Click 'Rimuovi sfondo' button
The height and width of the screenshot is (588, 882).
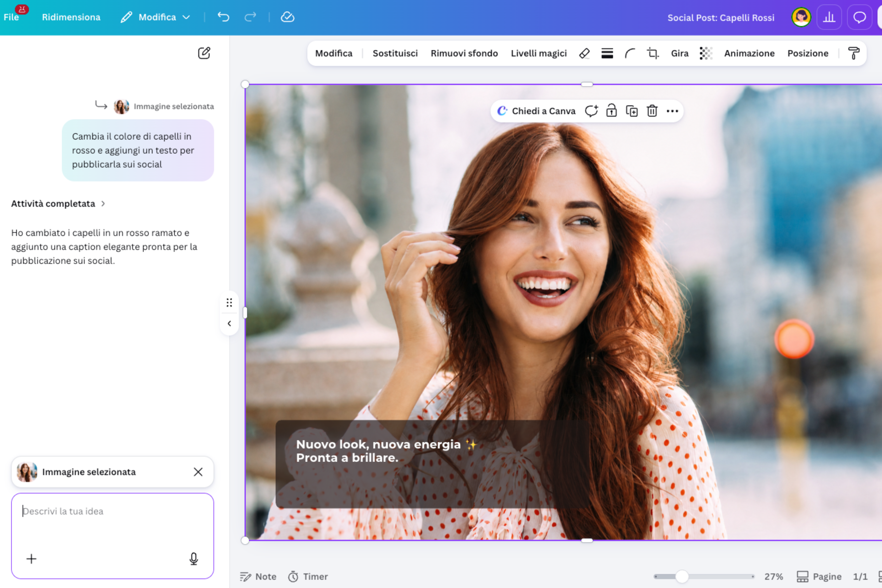464,54
